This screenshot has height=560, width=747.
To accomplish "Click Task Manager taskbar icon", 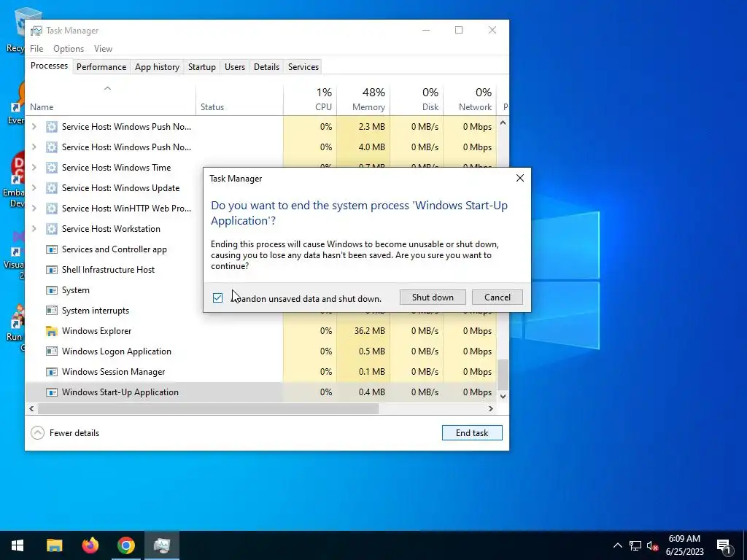I will coord(162,545).
